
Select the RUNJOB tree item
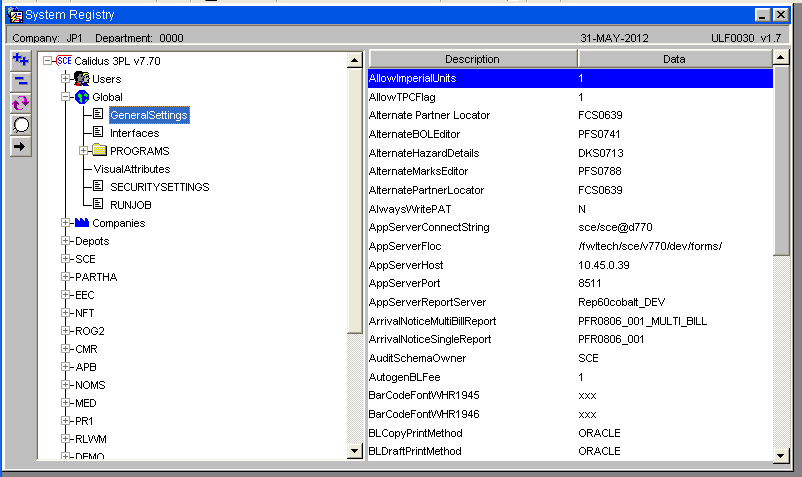point(130,205)
